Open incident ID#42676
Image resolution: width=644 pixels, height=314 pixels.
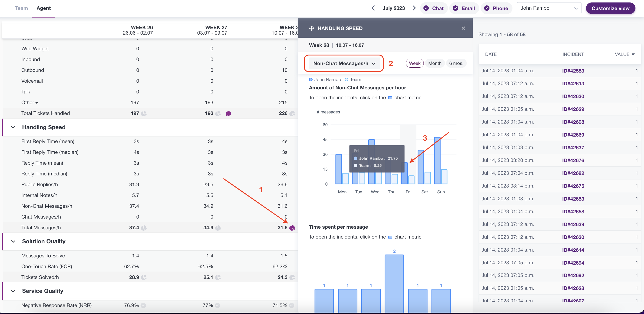(x=573, y=160)
